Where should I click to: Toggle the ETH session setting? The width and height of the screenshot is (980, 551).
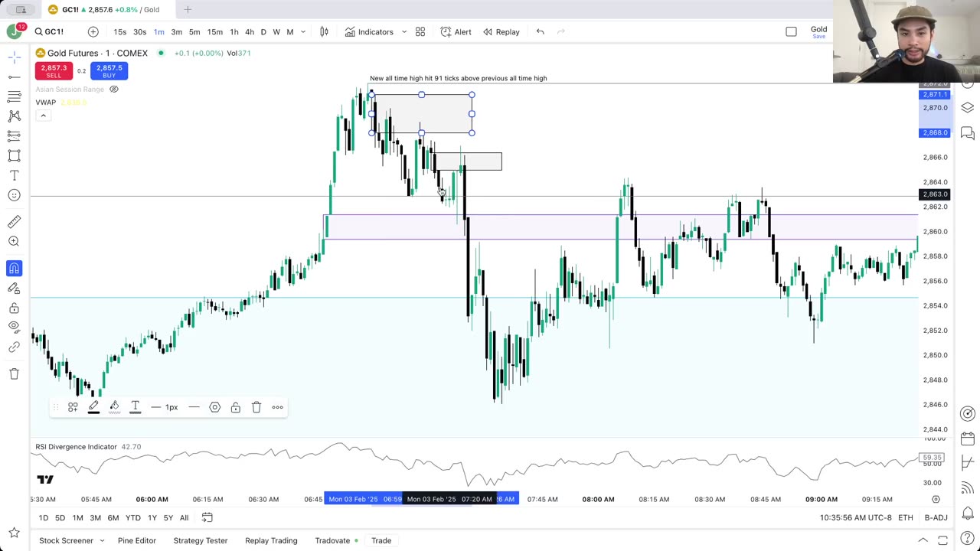(906, 518)
